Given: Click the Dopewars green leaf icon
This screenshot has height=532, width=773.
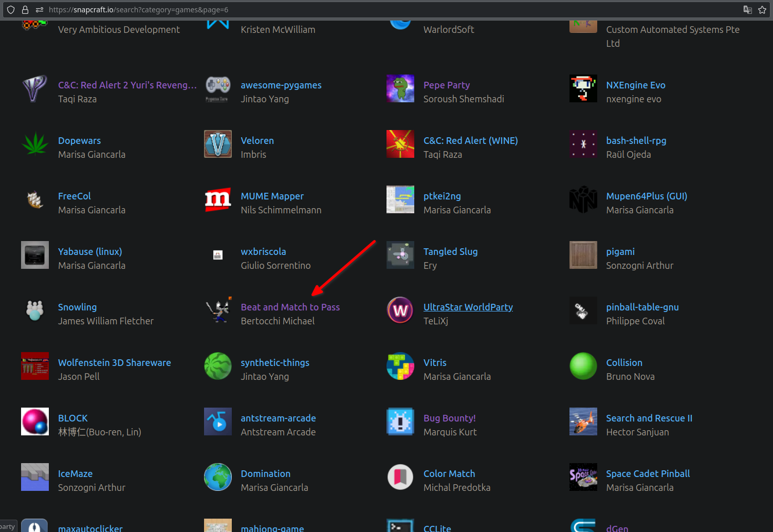Looking at the screenshot, I should point(35,144).
